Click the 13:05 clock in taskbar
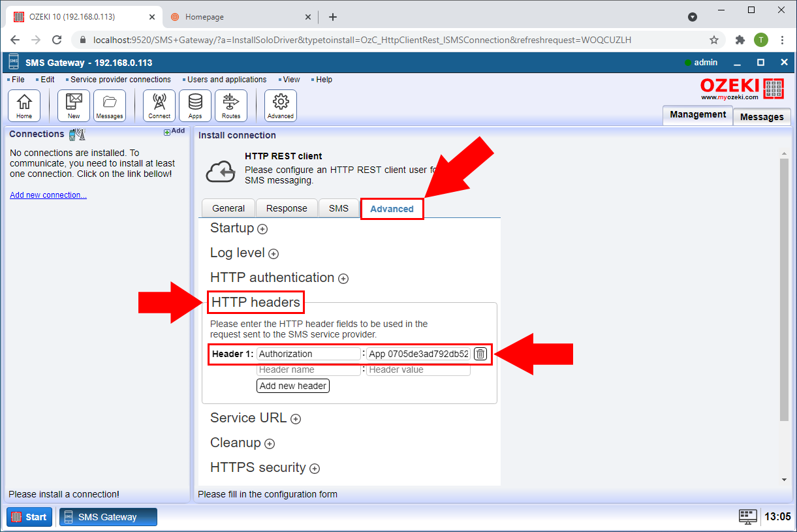The height and width of the screenshot is (532, 797). click(x=777, y=517)
